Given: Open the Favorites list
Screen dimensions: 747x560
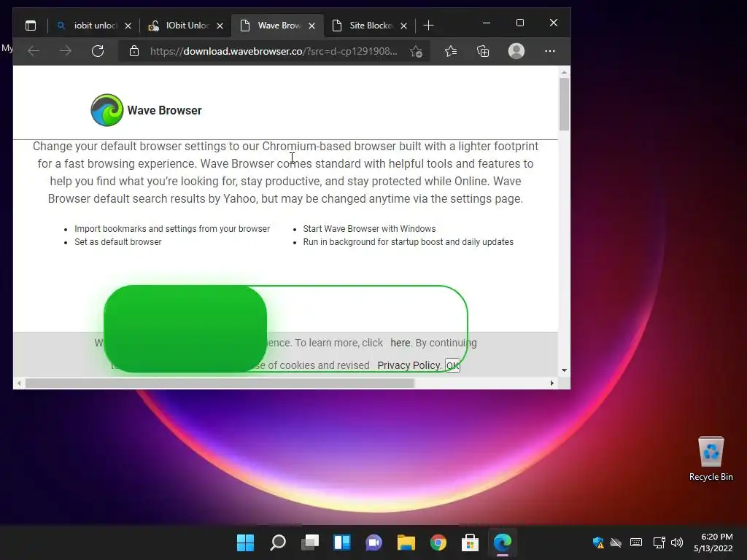Looking at the screenshot, I should 451,51.
